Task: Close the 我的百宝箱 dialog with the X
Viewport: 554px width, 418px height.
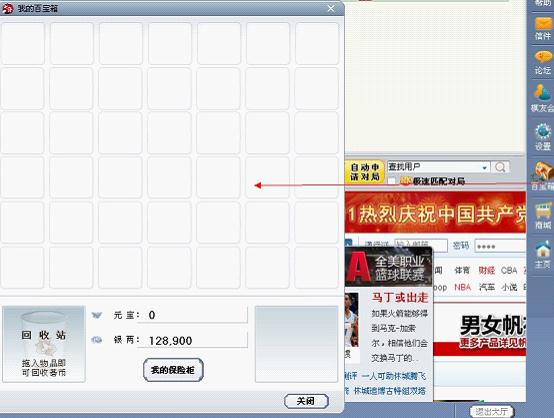Action: coord(331,8)
